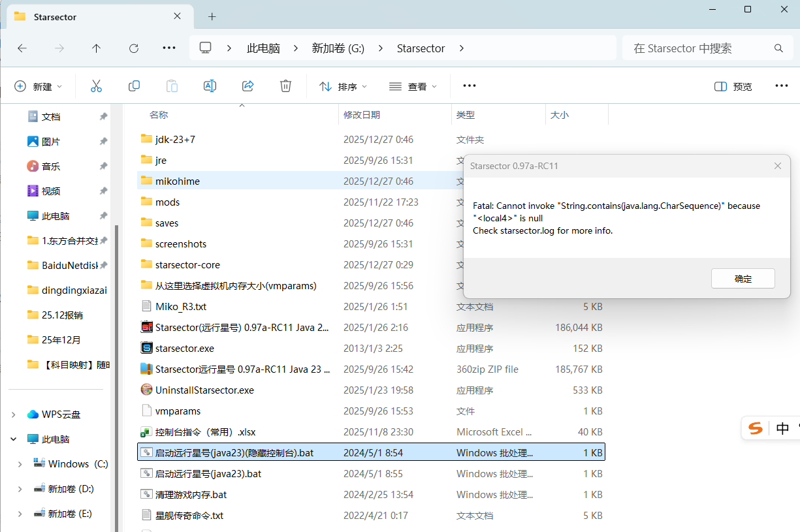Open starsector.exe application file

click(185, 349)
